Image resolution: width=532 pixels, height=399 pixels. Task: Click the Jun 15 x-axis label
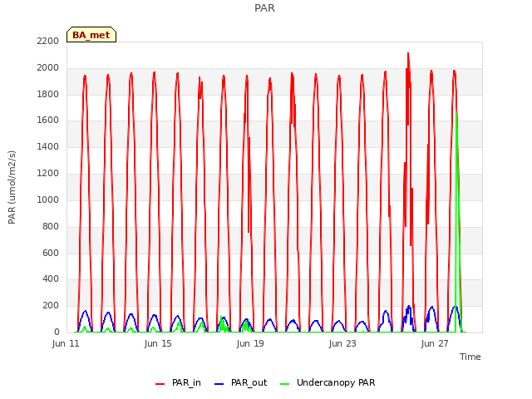point(158,343)
